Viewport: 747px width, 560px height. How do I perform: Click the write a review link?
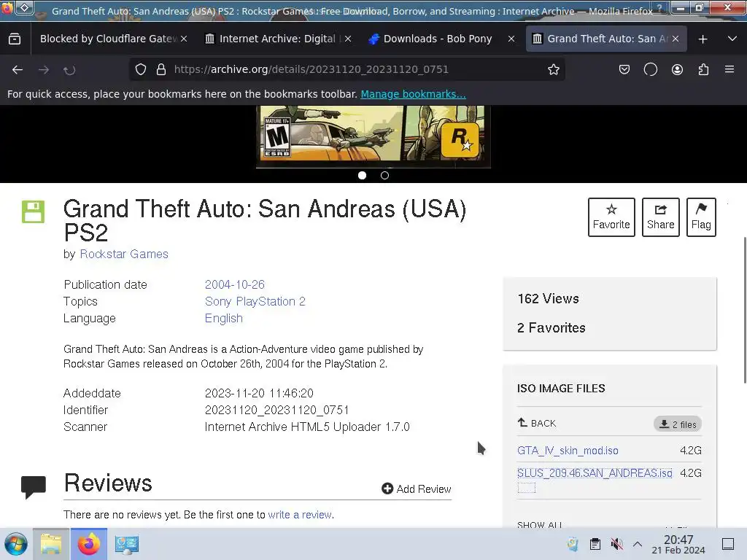pyautogui.click(x=300, y=515)
